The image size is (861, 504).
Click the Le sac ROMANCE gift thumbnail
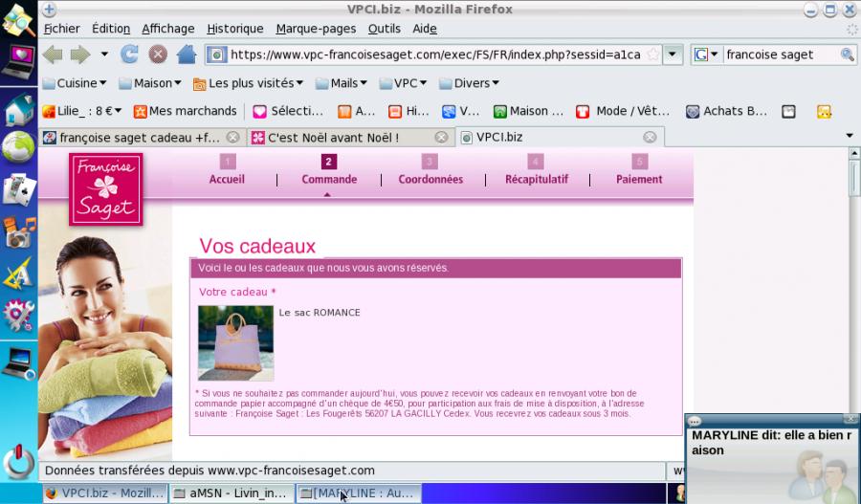click(x=235, y=342)
